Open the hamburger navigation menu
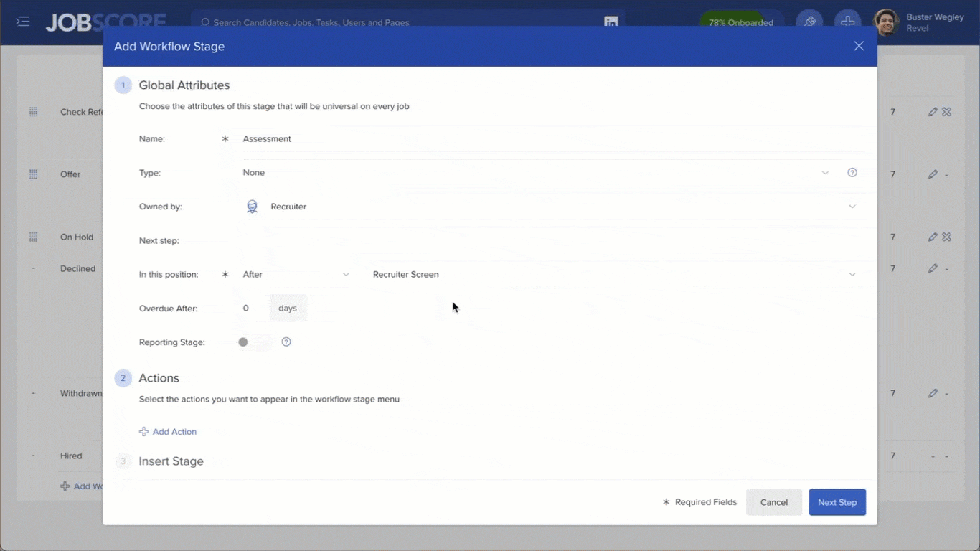The image size is (980, 551). tap(23, 22)
